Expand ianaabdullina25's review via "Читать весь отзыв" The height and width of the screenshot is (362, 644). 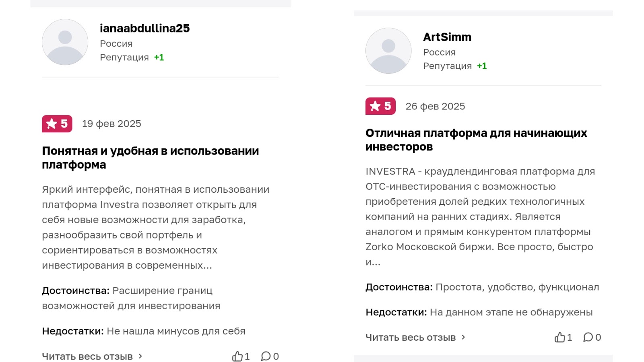(87, 357)
